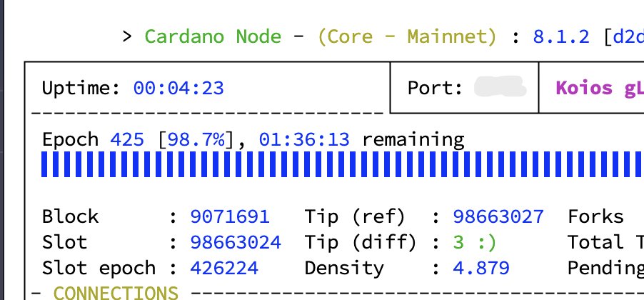Screen dimensions: 644x300
Task: Click the Slot value 98663024
Action: (236, 242)
